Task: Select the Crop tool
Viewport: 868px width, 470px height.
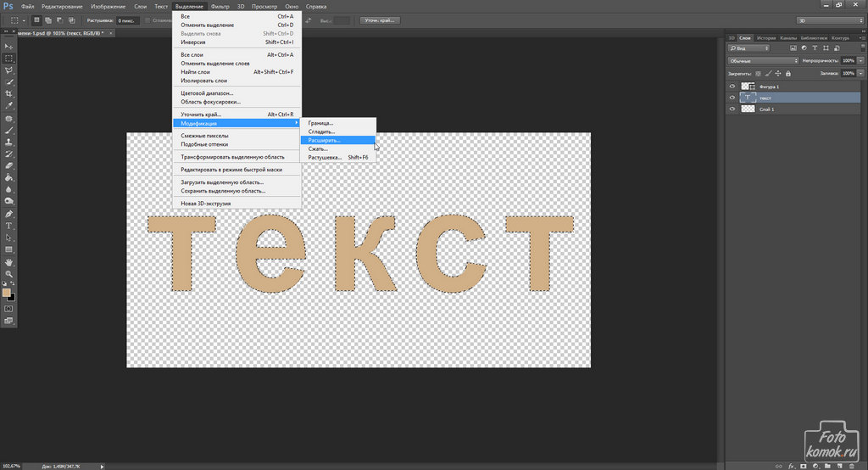Action: (x=9, y=93)
